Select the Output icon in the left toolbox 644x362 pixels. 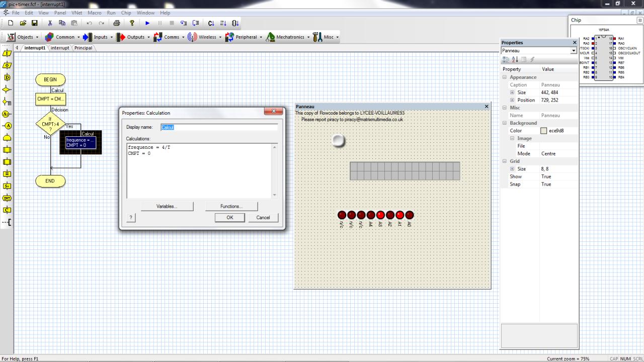coord(7,65)
